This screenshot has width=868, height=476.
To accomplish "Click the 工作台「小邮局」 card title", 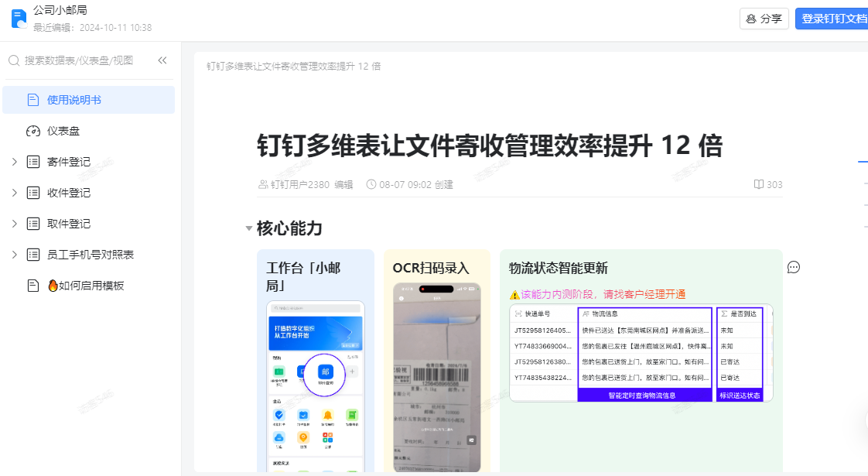I will click(x=303, y=276).
